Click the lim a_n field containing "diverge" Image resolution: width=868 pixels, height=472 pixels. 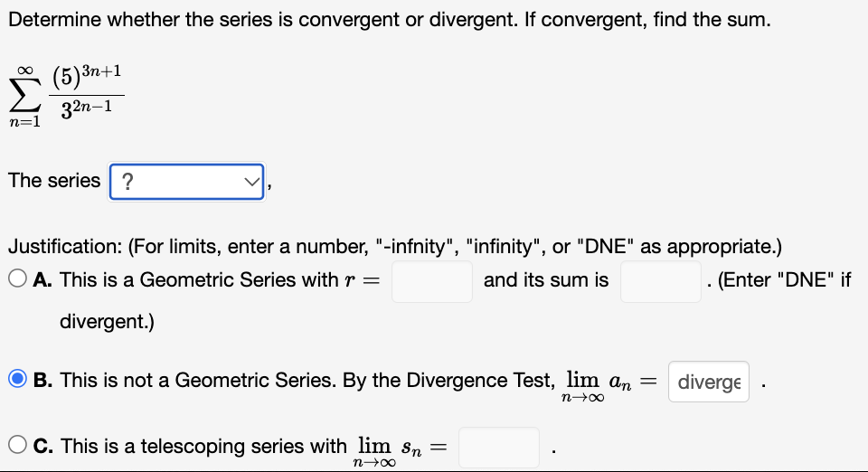709,382
